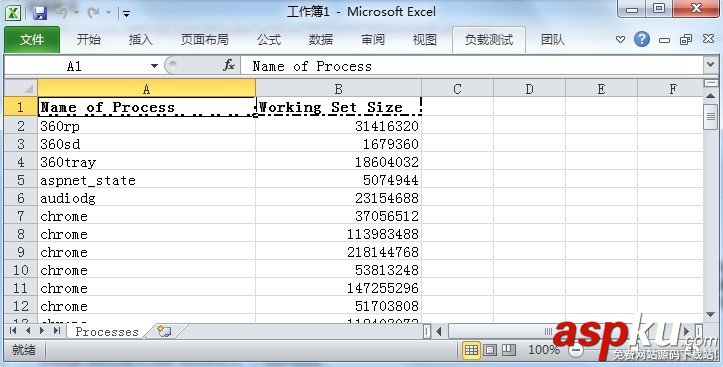
Task: Switch to the 视图 ribbon tab
Action: point(424,40)
